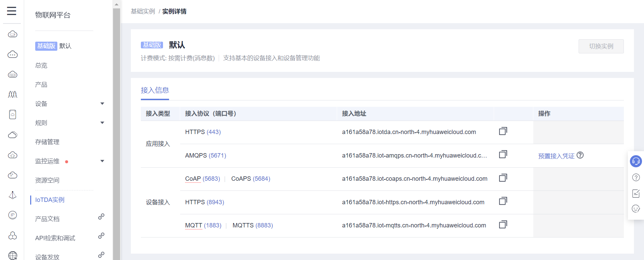Click the sidebar scrollbar up arrow
This screenshot has width=644, height=260.
click(x=116, y=4)
